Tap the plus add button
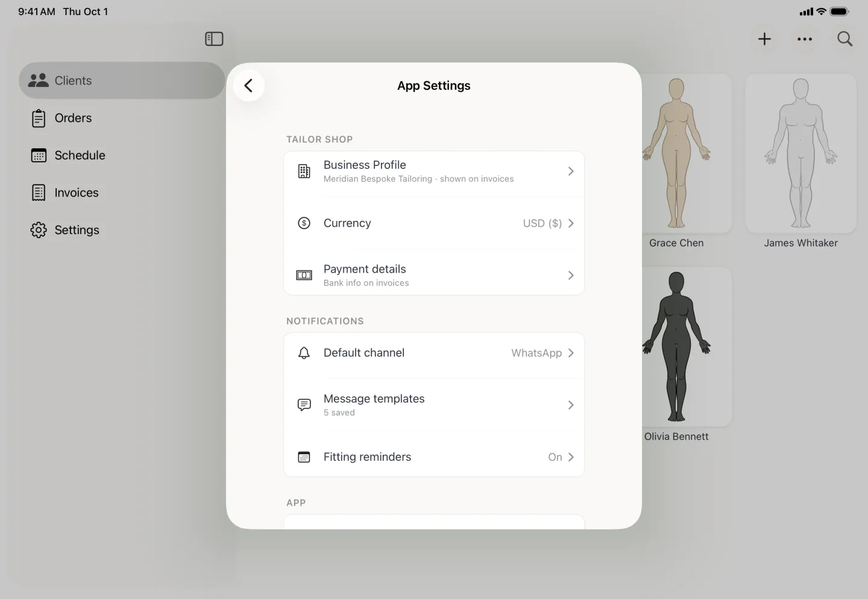 click(764, 39)
